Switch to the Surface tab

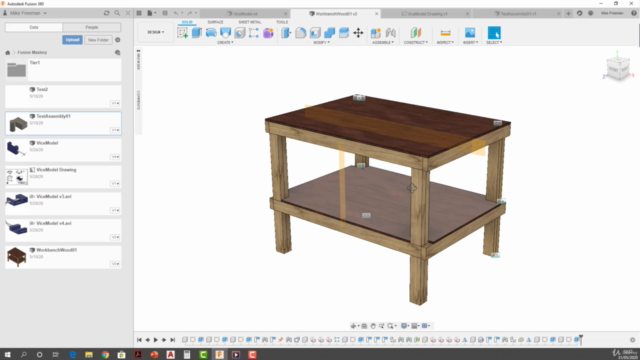215,22
